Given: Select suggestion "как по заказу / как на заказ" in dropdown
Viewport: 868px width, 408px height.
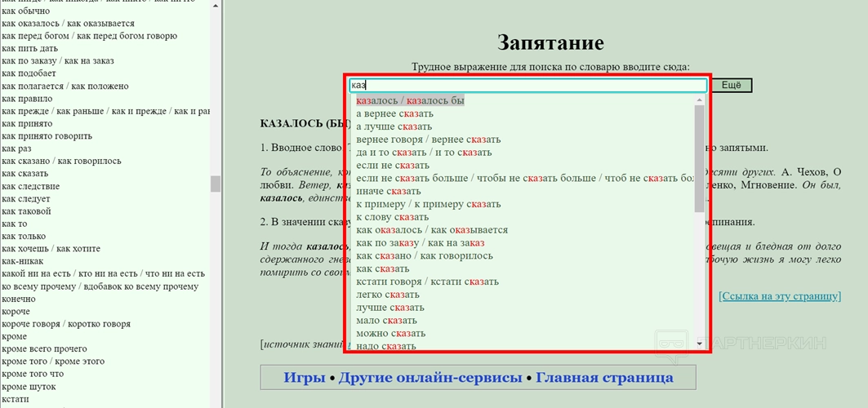Looking at the screenshot, I should point(421,242).
